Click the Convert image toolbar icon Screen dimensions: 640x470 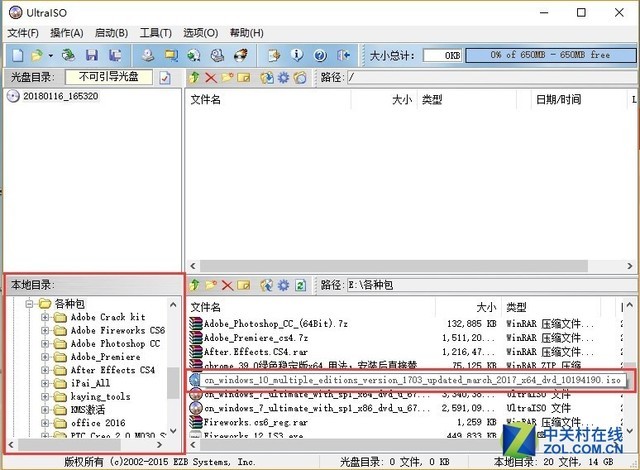pyautogui.click(x=171, y=55)
